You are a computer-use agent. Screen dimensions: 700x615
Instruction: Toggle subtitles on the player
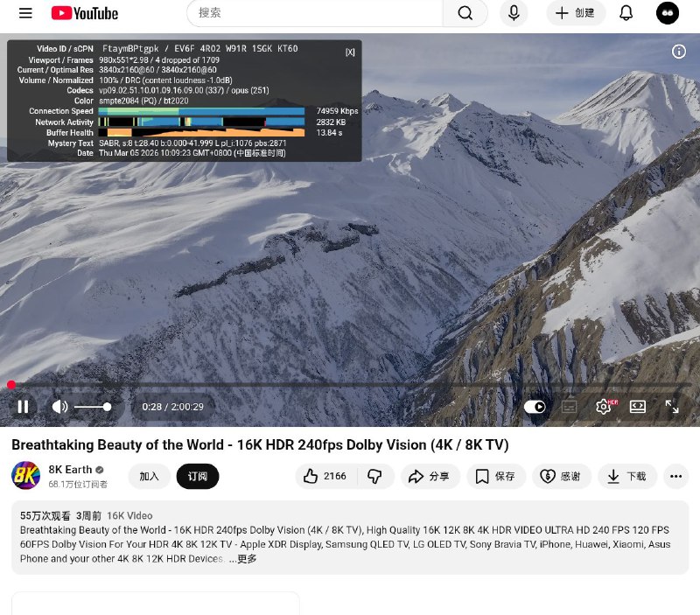tap(570, 407)
